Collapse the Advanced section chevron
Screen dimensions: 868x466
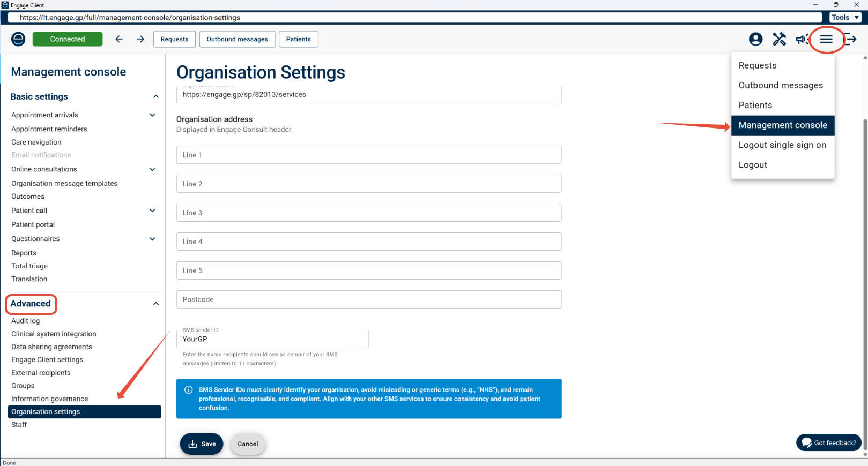(156, 304)
